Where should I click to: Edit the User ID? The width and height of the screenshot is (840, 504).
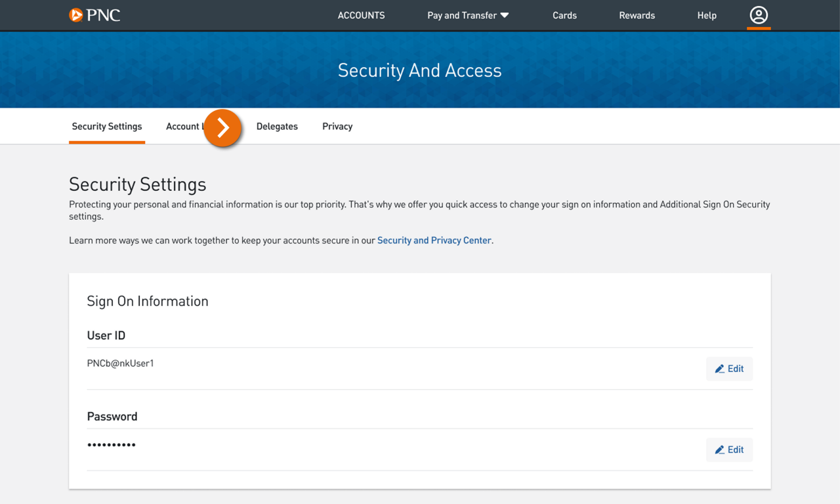tap(729, 369)
